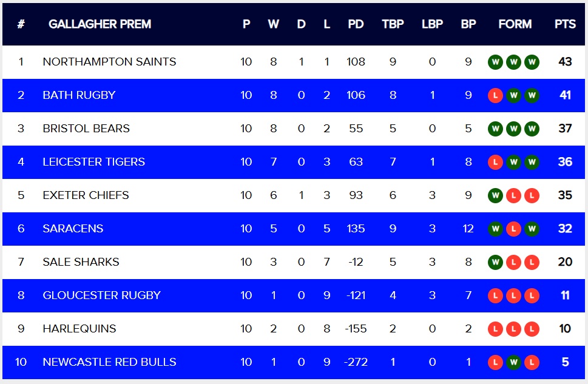The width and height of the screenshot is (588, 384).
Task: Click Northampton Saints' first green W form icon
Action: coord(496,62)
